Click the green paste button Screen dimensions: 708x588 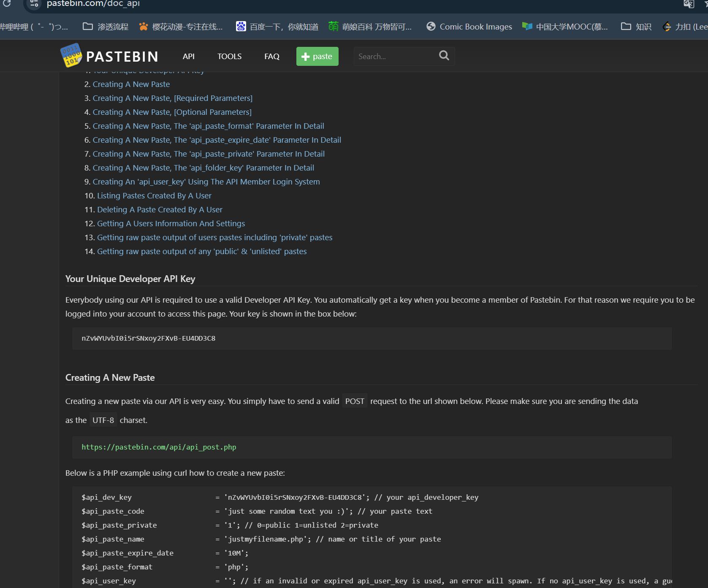[317, 56]
